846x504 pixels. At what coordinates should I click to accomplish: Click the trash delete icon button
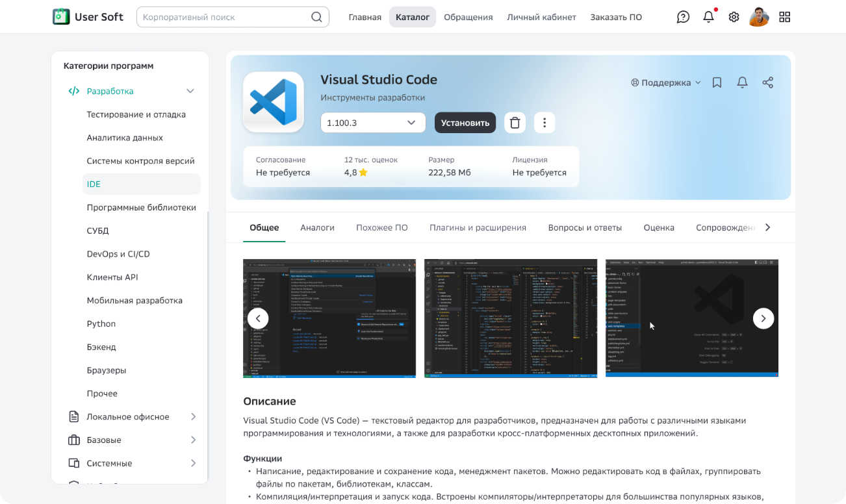tap(515, 123)
